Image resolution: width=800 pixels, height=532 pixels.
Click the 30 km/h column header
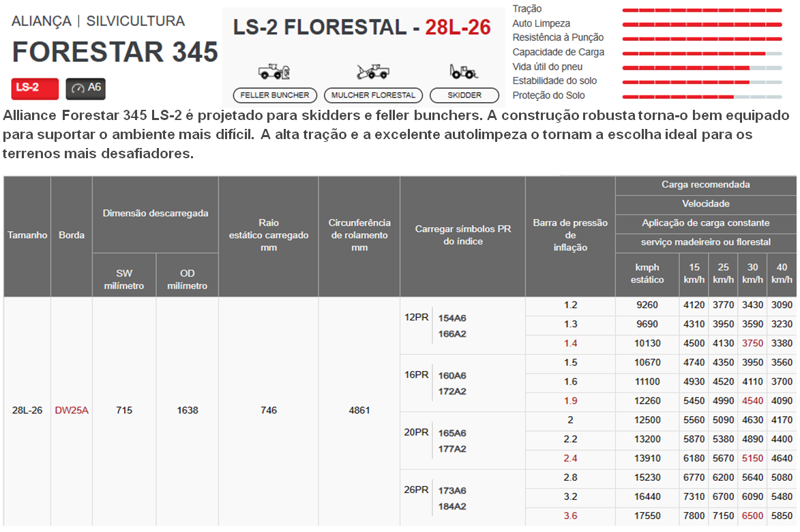[x=752, y=274]
